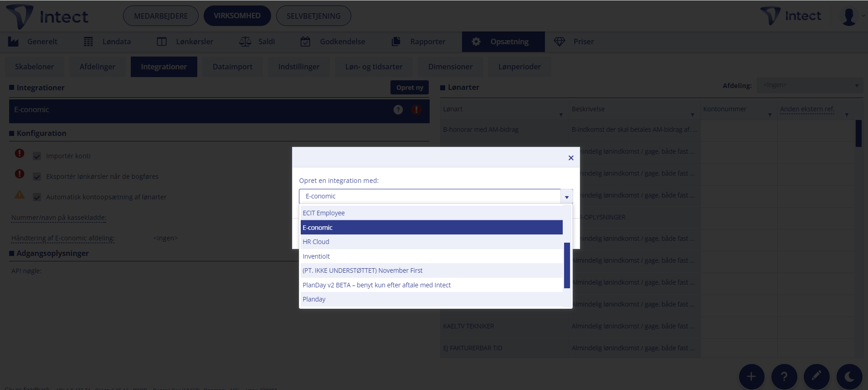The image size is (868, 390).
Task: Switch to the Dataimport tab
Action: pyautogui.click(x=232, y=67)
